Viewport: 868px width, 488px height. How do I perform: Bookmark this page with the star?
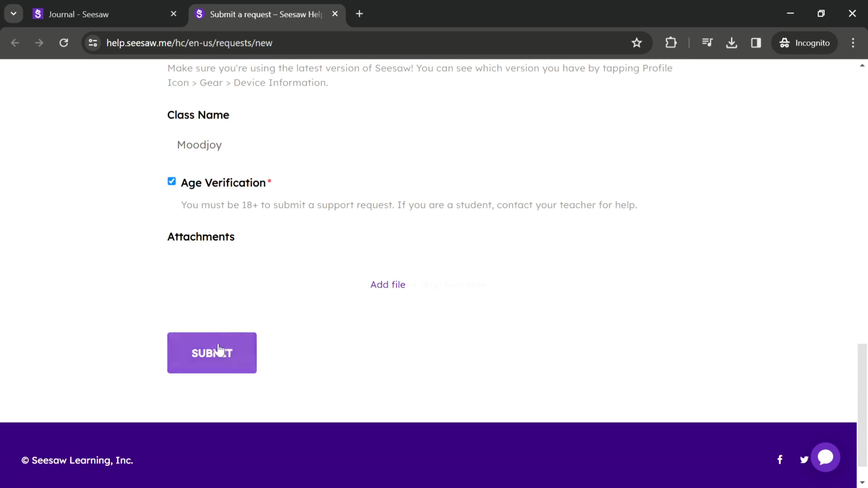[637, 43]
